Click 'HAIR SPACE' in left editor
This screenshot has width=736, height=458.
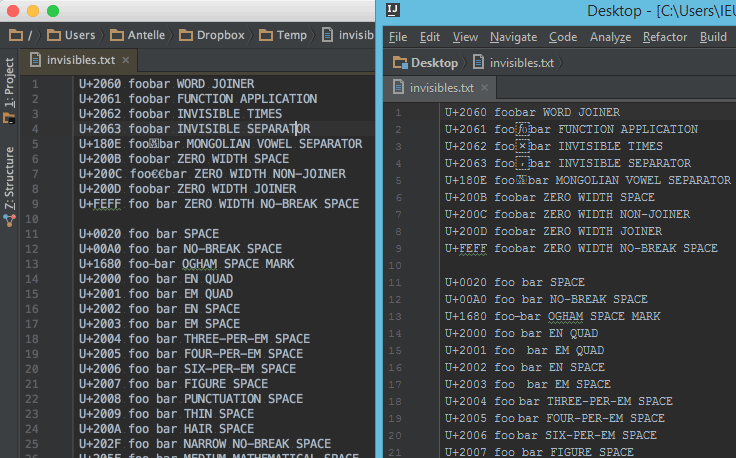pyautogui.click(x=219, y=429)
